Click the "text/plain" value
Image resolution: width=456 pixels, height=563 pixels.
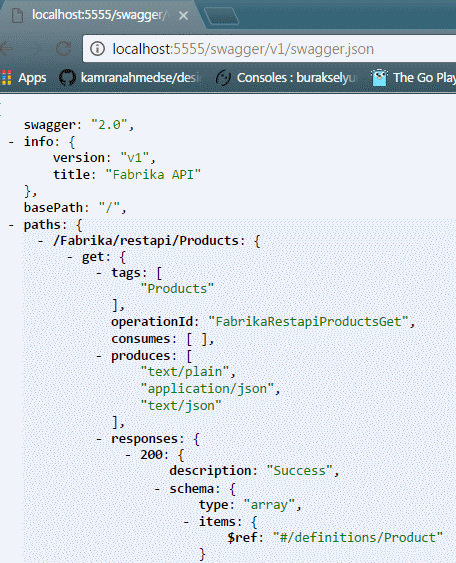click(185, 372)
